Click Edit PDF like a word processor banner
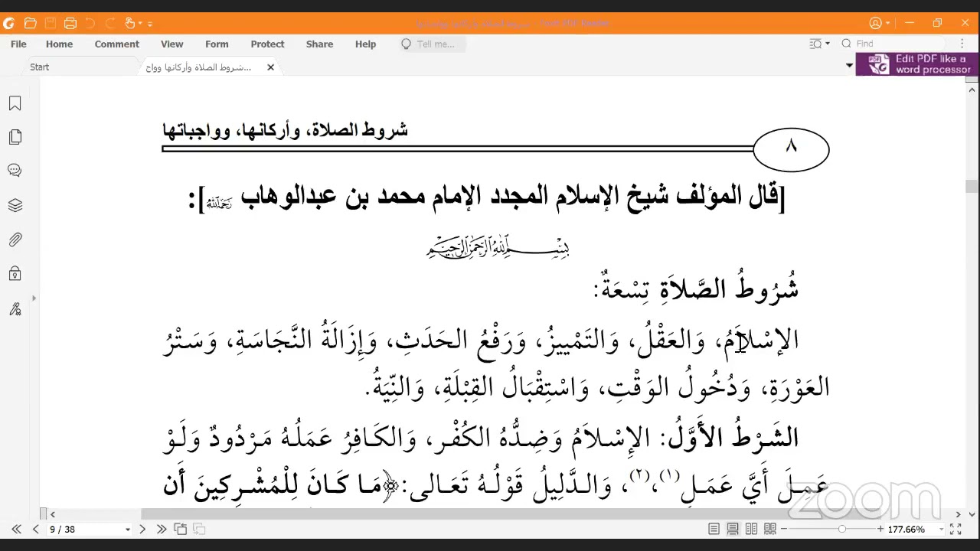 click(917, 64)
